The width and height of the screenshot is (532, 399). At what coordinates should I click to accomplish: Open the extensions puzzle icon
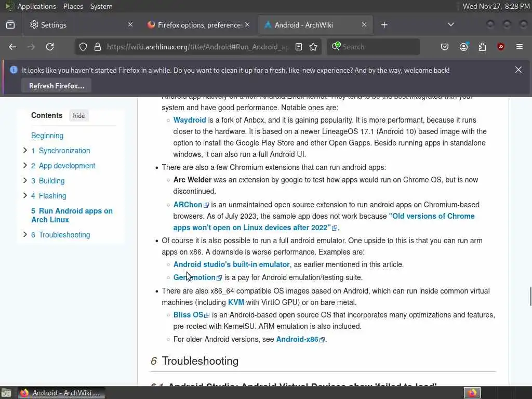coord(482,47)
